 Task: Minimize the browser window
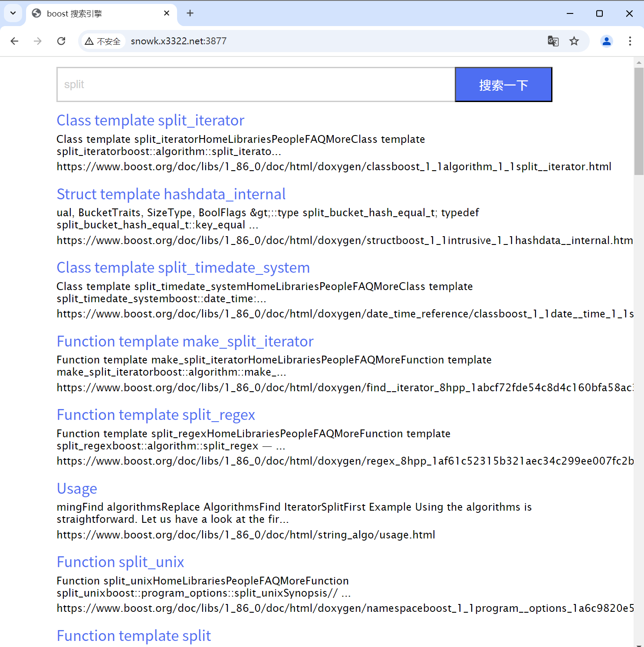[570, 13]
